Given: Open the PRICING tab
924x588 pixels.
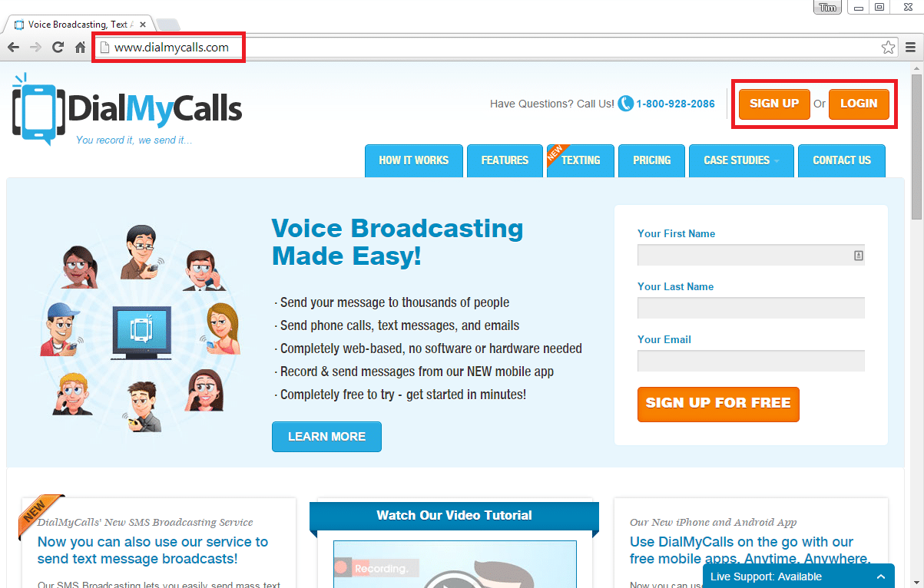Looking at the screenshot, I should coord(652,160).
